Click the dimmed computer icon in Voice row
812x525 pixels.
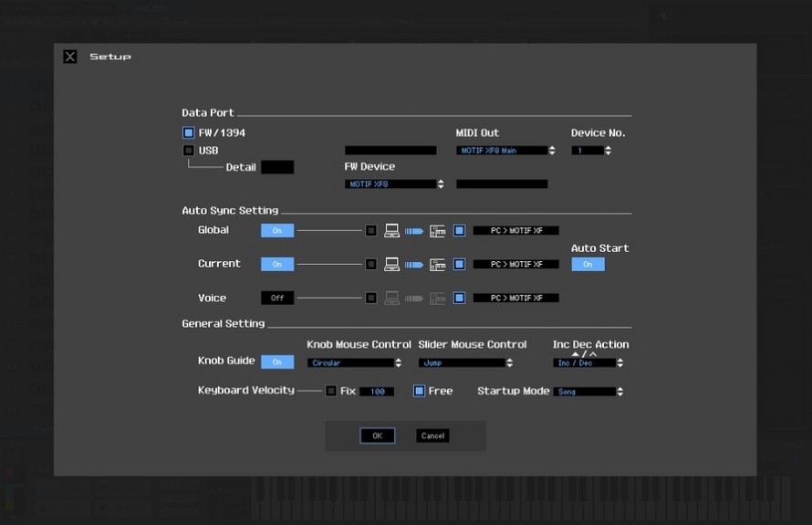coord(391,298)
